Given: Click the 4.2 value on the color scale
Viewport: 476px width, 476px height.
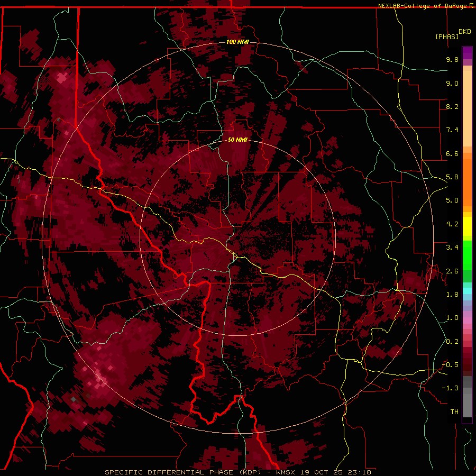Looking at the screenshot, I should coord(452,224).
